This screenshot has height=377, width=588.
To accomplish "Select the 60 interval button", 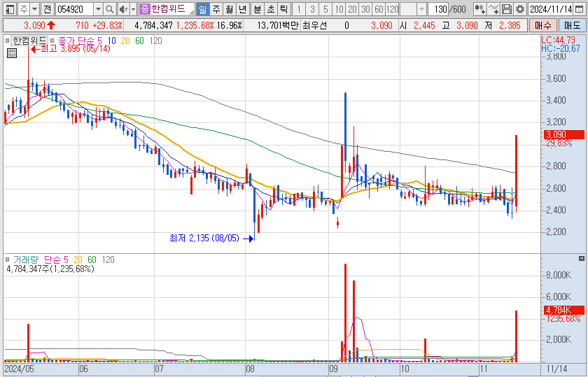I will 379,9.
